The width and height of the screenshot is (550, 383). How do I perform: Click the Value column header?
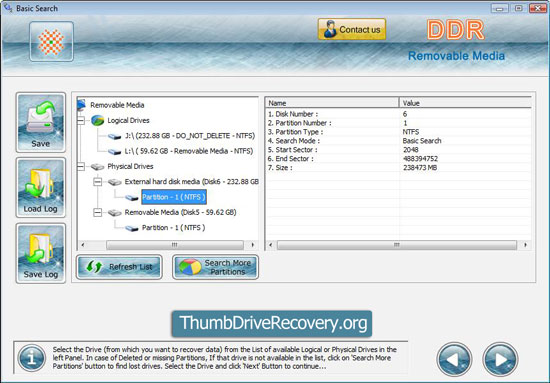point(465,103)
